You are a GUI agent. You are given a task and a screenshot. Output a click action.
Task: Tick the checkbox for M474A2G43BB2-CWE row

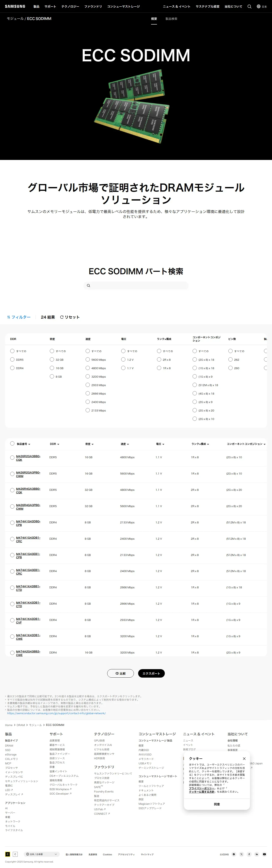pyautogui.click(x=12, y=653)
